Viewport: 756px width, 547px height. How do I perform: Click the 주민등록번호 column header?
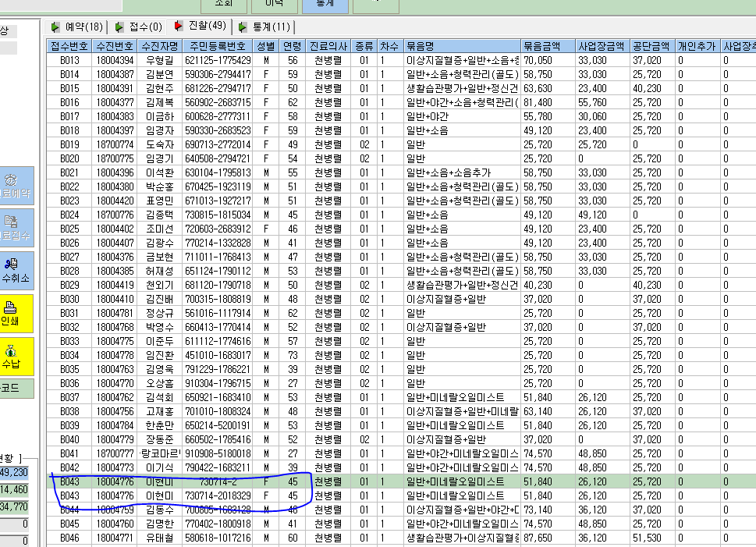(x=218, y=46)
